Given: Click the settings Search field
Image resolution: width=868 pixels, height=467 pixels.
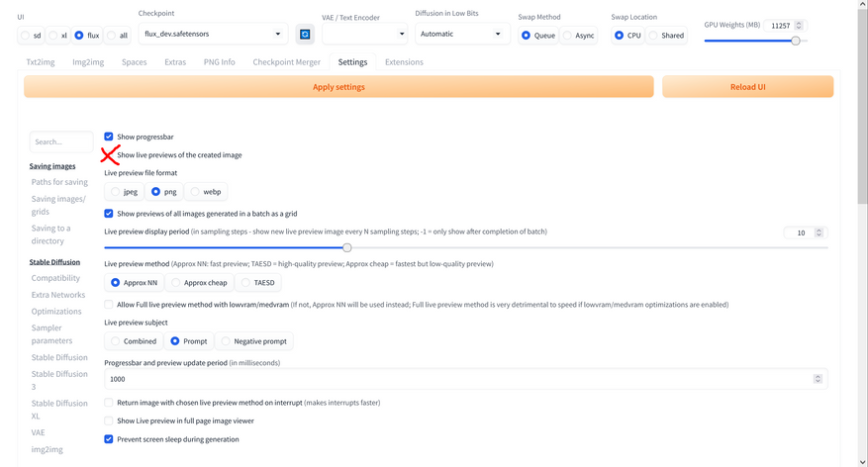Looking at the screenshot, I should tap(61, 141).
